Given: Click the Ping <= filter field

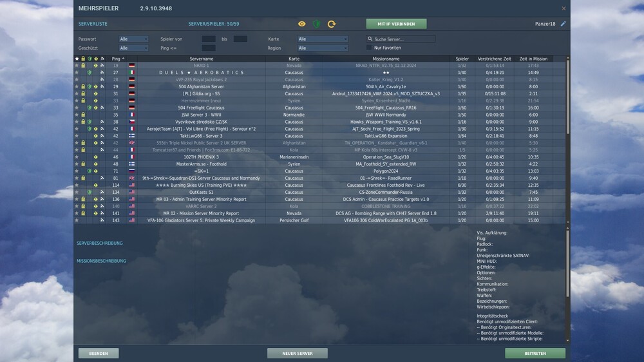Looking at the screenshot, I should tap(209, 48).
